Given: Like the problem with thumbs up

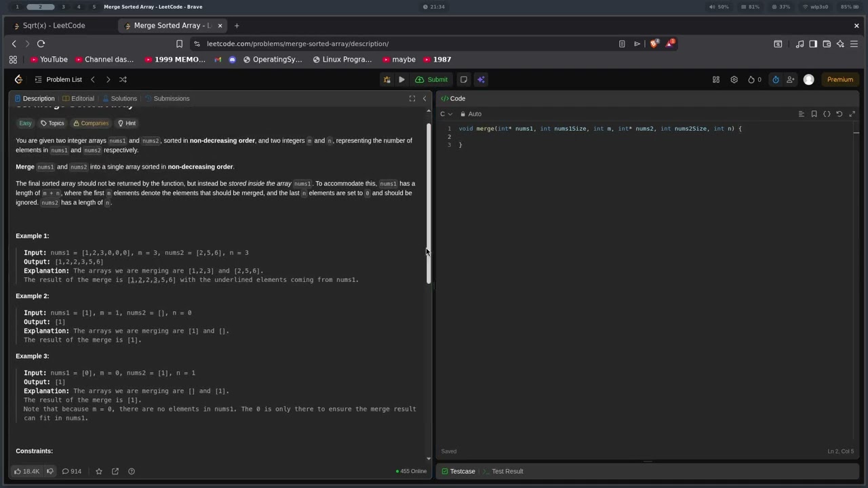Looking at the screenshot, I should tap(26, 471).
